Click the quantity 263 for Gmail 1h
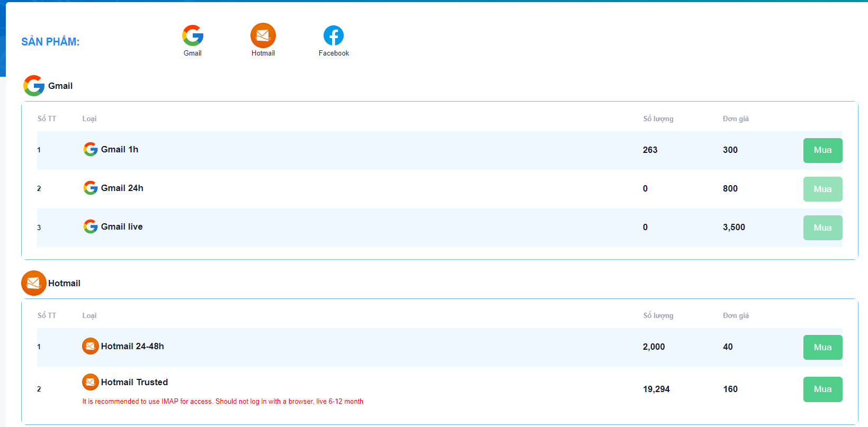Viewport: 868px width, 427px height. pos(650,150)
